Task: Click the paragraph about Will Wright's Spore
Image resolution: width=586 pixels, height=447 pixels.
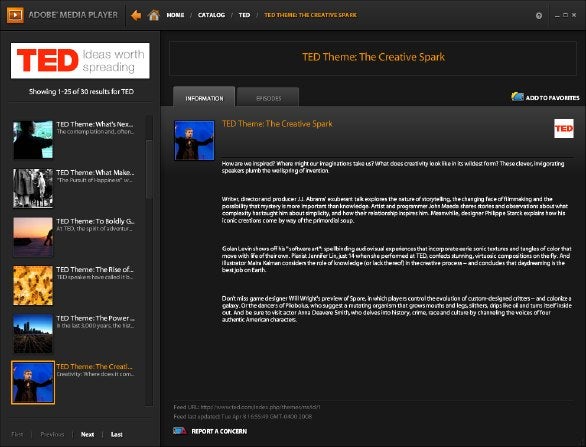Action: (397, 309)
